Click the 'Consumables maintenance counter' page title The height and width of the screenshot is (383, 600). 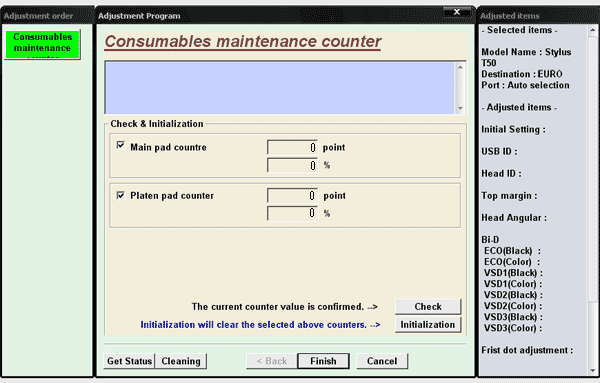click(243, 42)
